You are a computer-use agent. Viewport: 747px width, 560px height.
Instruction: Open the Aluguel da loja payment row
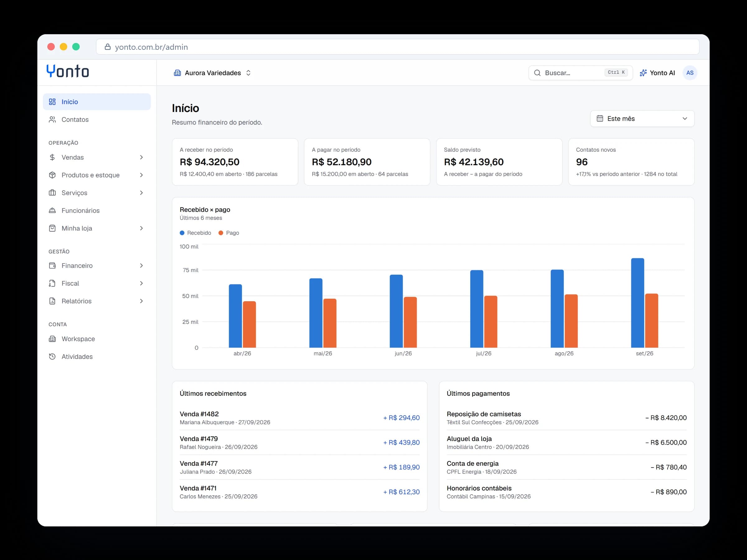tap(567, 442)
